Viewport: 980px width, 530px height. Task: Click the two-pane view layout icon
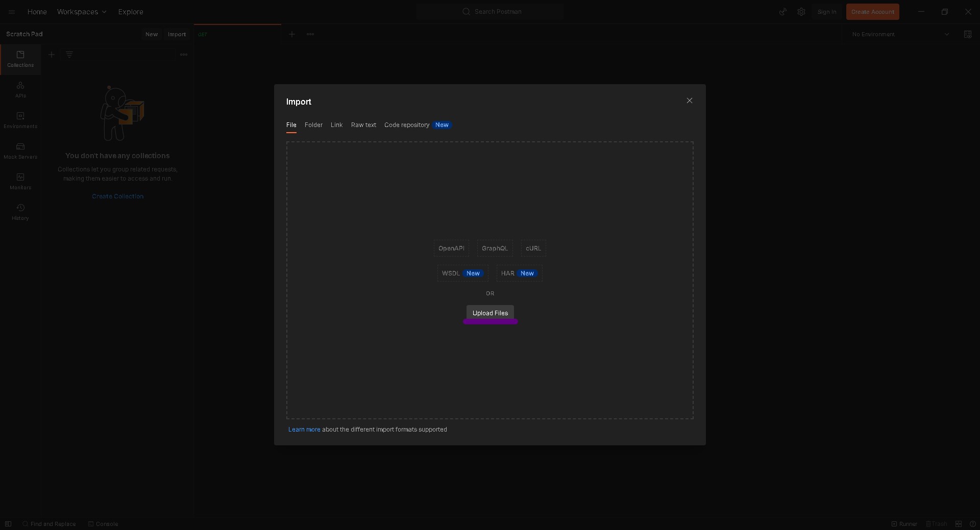coord(959,524)
